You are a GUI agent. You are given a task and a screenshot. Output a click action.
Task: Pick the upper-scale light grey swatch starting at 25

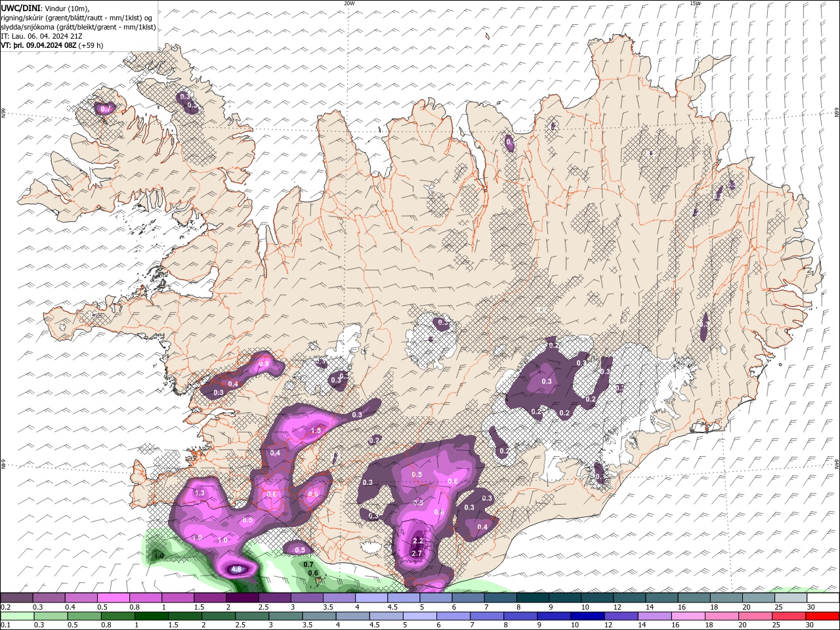791,598
